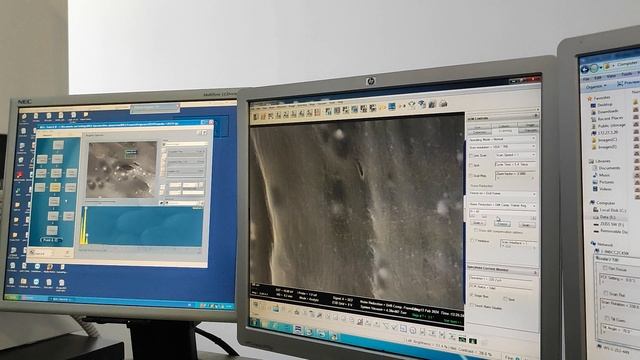Tick the Dyn Focus checkbox
This screenshot has width=640, height=360.
point(606,269)
